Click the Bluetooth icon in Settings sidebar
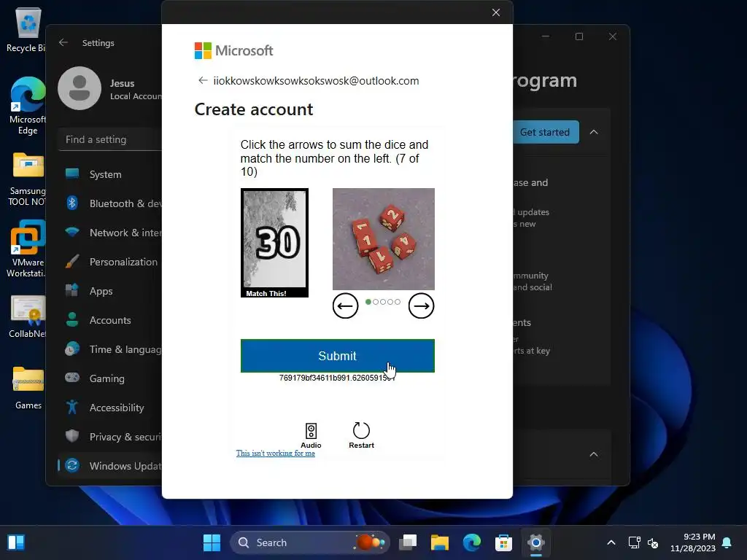The width and height of the screenshot is (747, 560). coord(72,203)
